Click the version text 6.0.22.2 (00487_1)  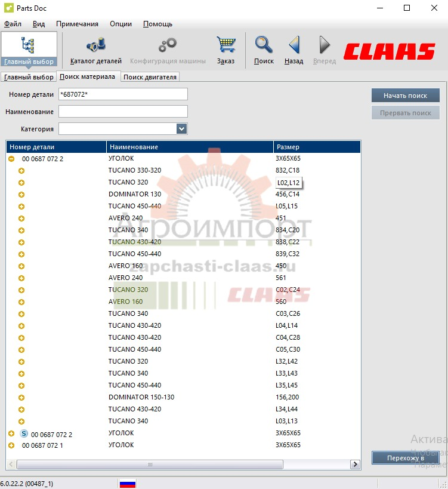click(27, 484)
